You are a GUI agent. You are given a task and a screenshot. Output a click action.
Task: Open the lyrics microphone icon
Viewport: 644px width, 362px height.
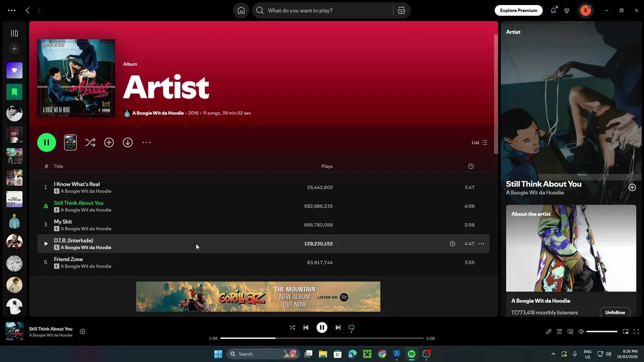[x=548, y=332]
